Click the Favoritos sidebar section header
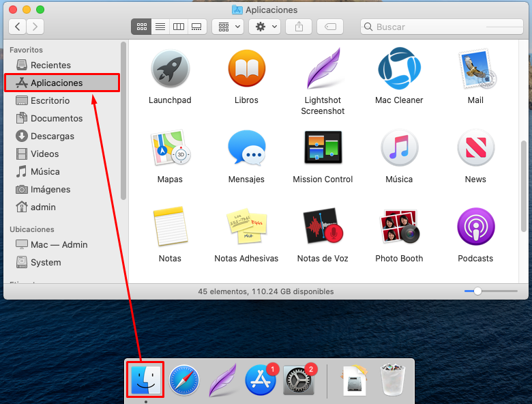 [x=26, y=50]
